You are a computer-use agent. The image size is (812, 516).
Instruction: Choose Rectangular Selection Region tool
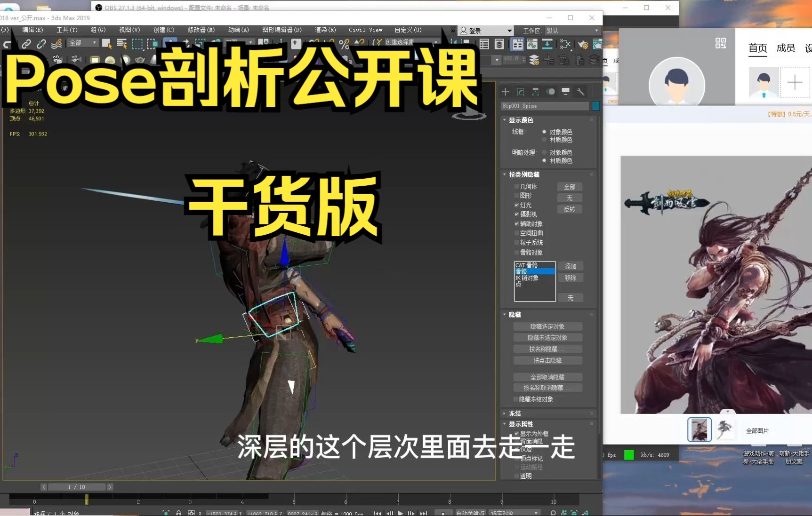coord(137,44)
